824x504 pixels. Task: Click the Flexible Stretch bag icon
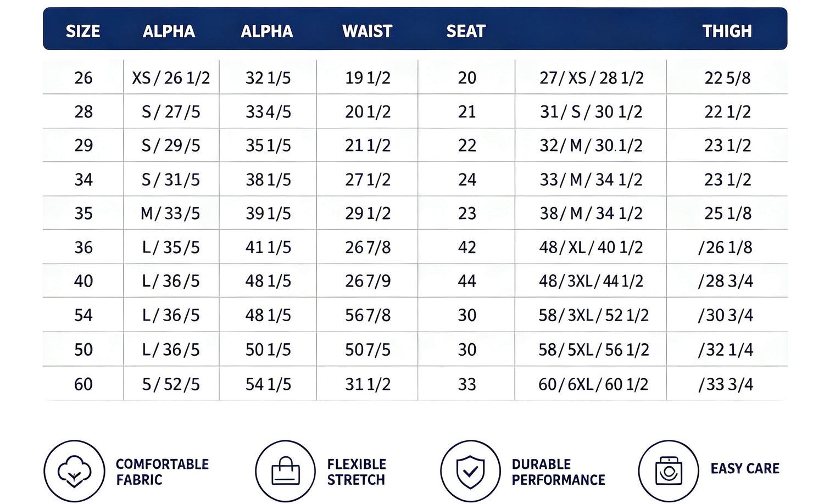[x=286, y=471]
